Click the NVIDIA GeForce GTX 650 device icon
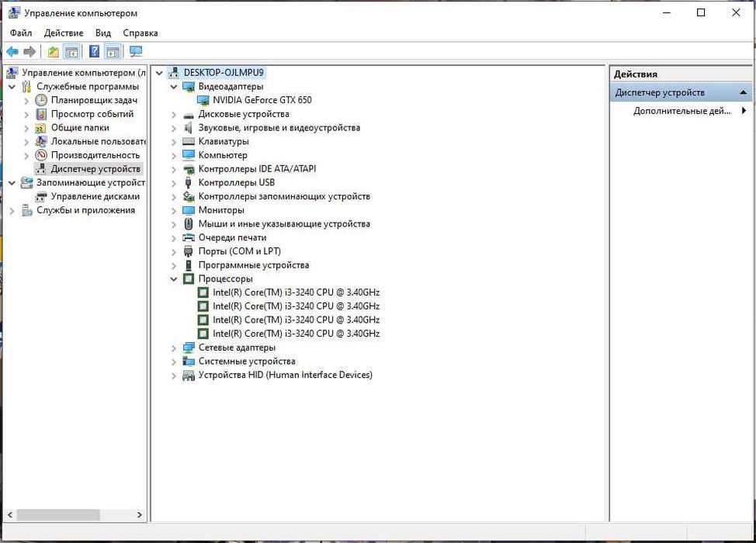 (x=203, y=100)
